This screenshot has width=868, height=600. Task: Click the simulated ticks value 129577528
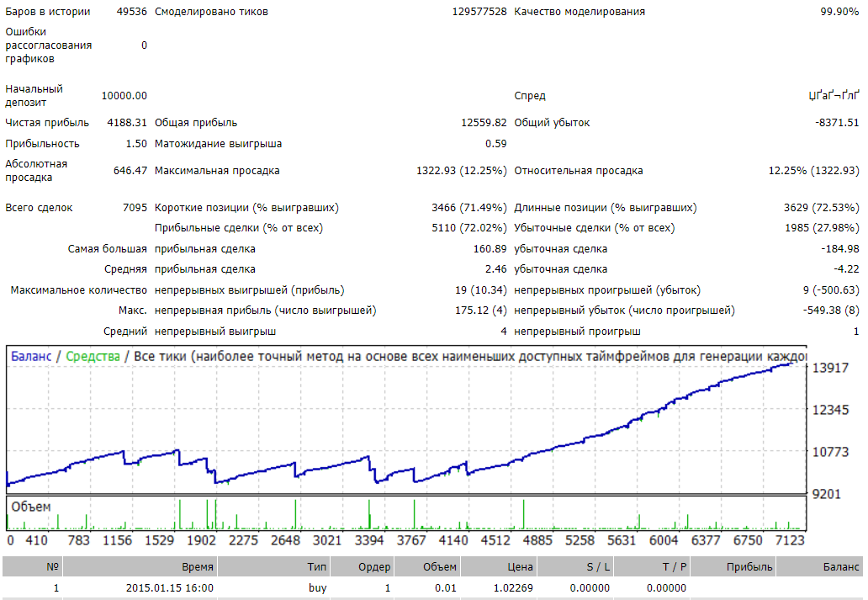(x=479, y=12)
